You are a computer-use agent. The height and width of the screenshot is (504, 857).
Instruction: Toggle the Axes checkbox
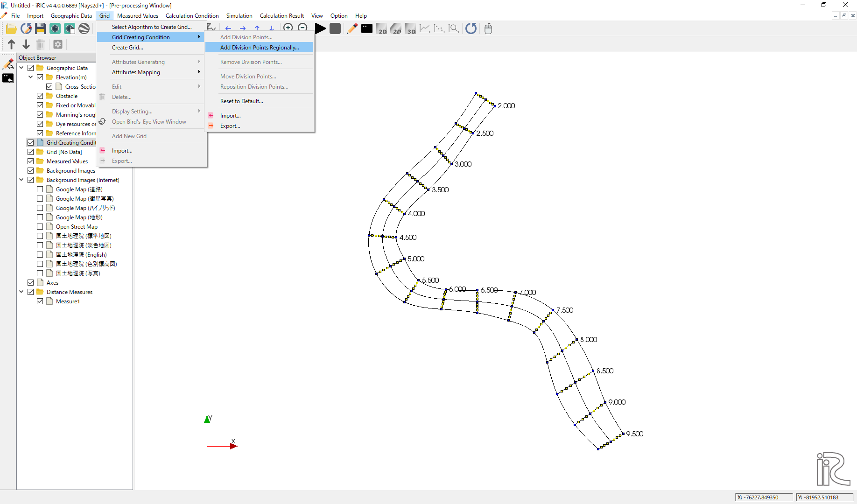click(x=31, y=283)
